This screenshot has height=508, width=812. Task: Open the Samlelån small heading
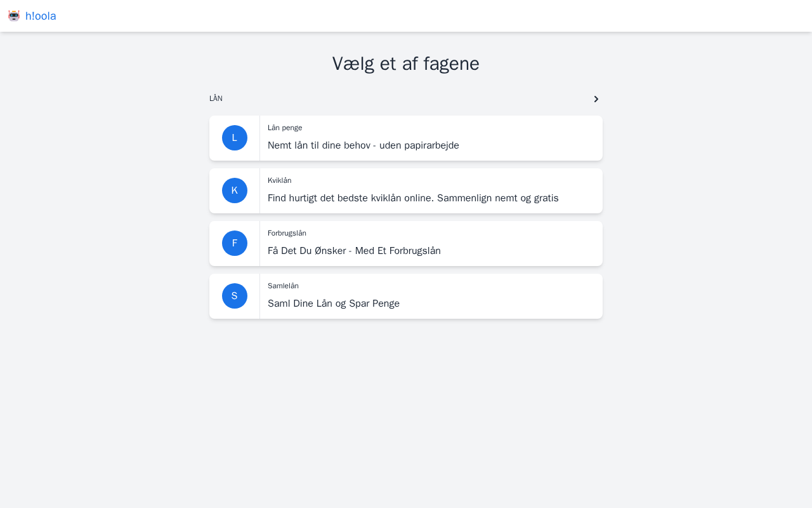[283, 286]
